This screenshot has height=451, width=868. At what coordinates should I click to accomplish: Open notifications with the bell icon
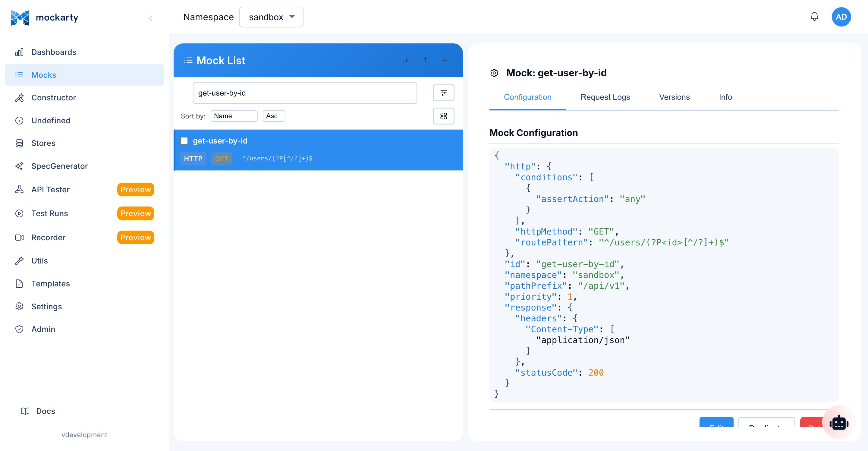[814, 17]
